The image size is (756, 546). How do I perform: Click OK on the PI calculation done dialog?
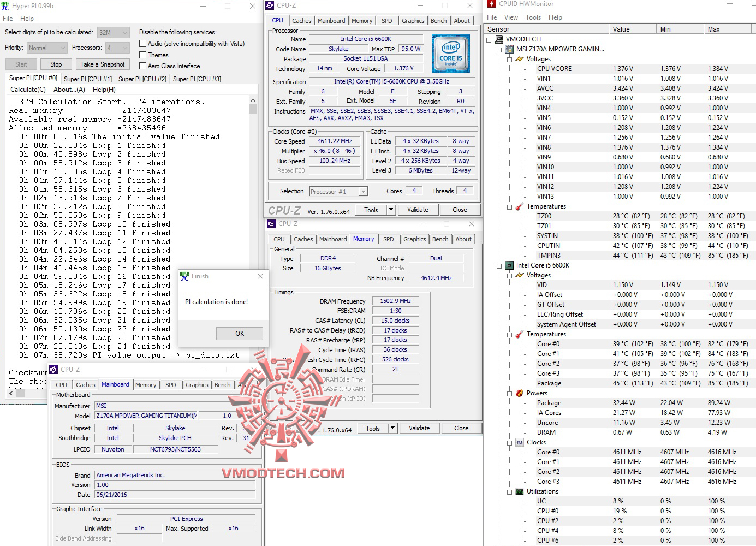(x=239, y=333)
